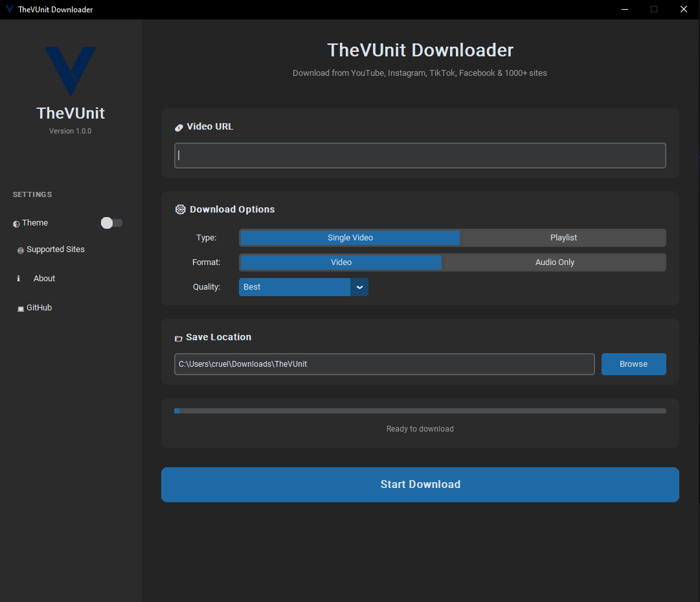700x602 pixels.
Task: Click the 'TheVUnit Downloader' main heading
Action: (x=420, y=50)
